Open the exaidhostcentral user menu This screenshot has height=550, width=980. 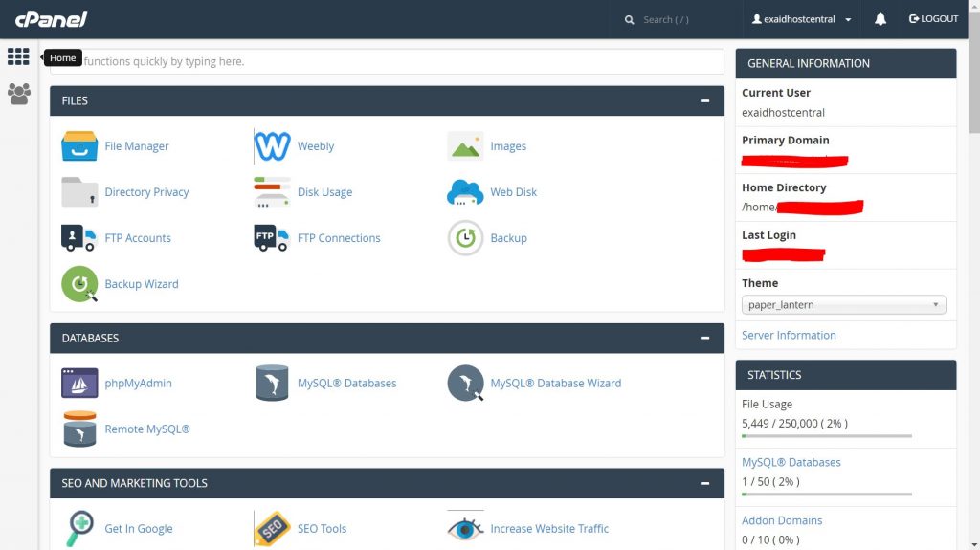(801, 19)
